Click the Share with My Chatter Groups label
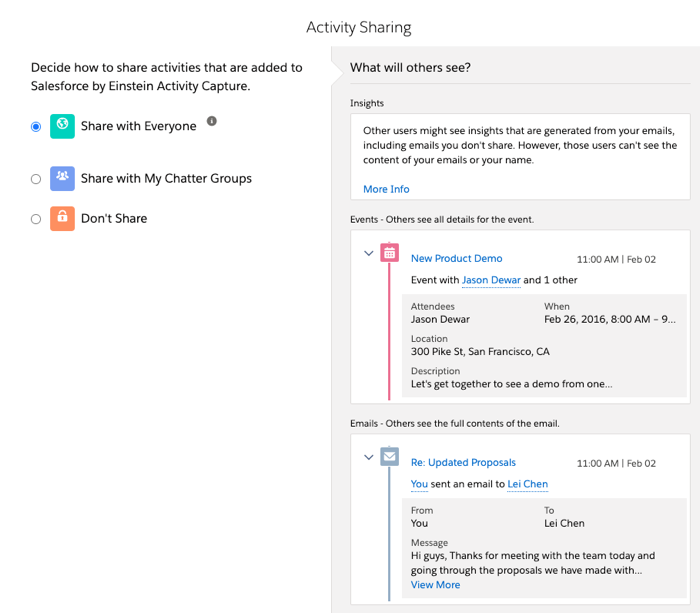Screen dimensions: 700x613 click(x=166, y=179)
